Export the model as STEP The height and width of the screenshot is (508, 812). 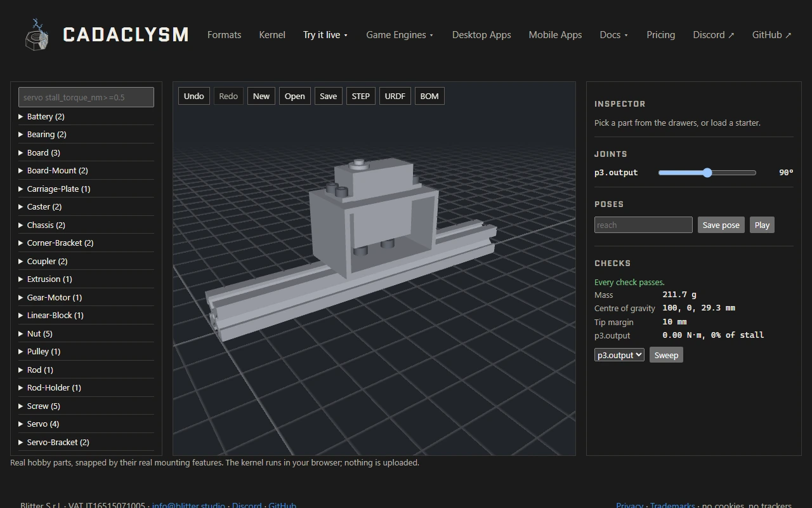click(360, 97)
